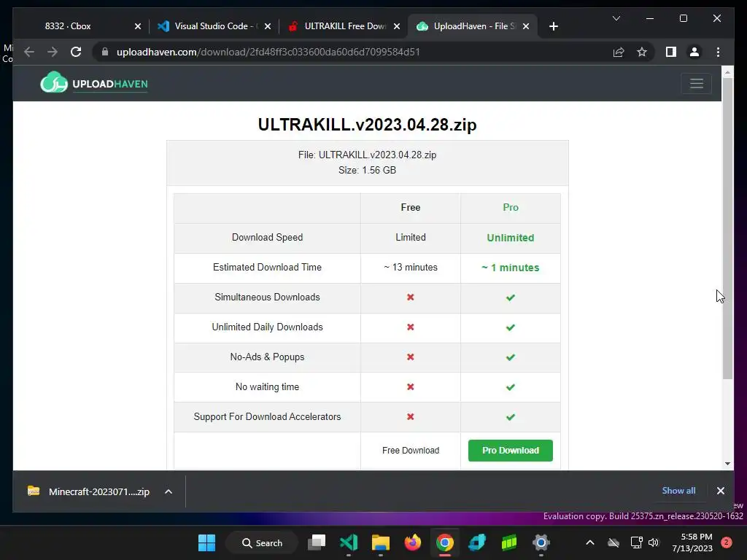Open Firefox from the taskbar
747x560 pixels.
coord(413,542)
